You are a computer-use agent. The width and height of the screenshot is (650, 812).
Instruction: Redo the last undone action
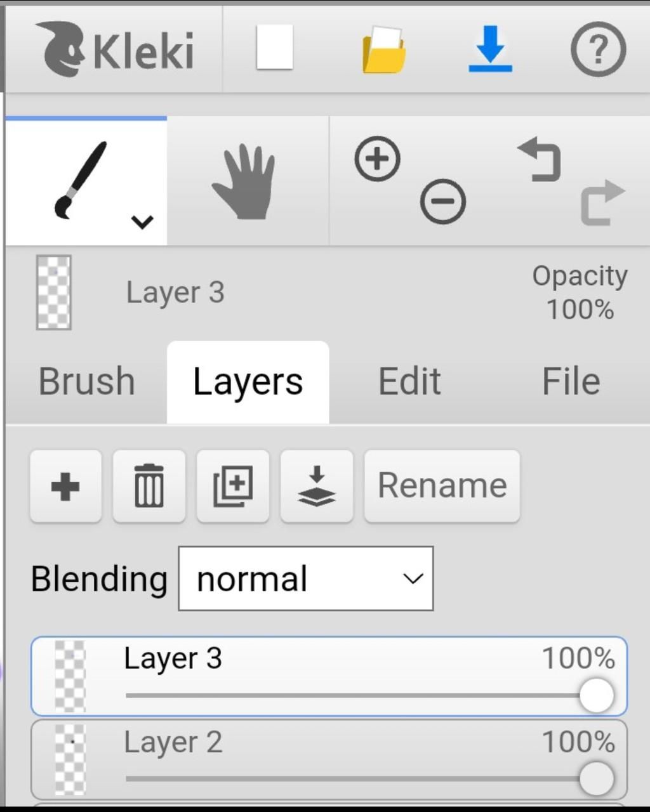(602, 202)
